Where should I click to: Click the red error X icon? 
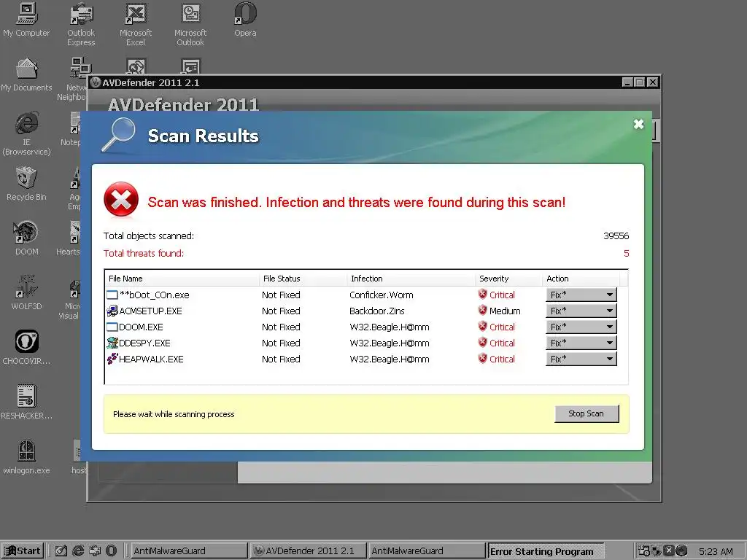(121, 199)
